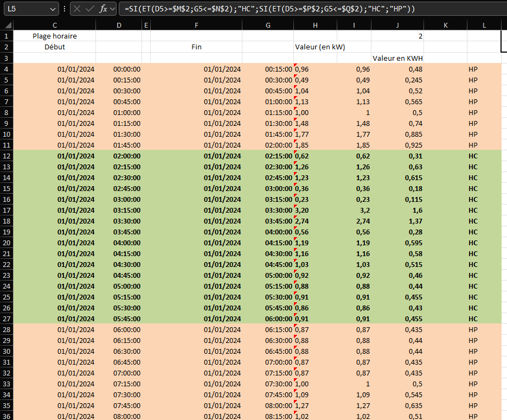Image resolution: width=507 pixels, height=420 pixels.
Task: Select row header 12
Action: (7, 156)
